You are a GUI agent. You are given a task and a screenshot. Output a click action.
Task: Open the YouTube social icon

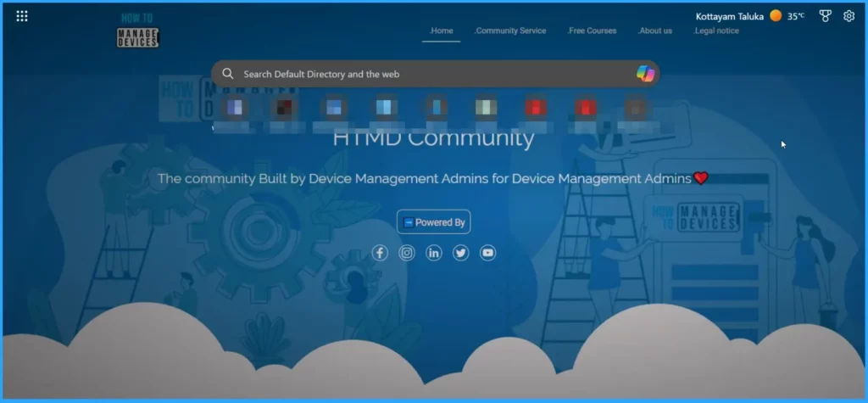coord(487,254)
